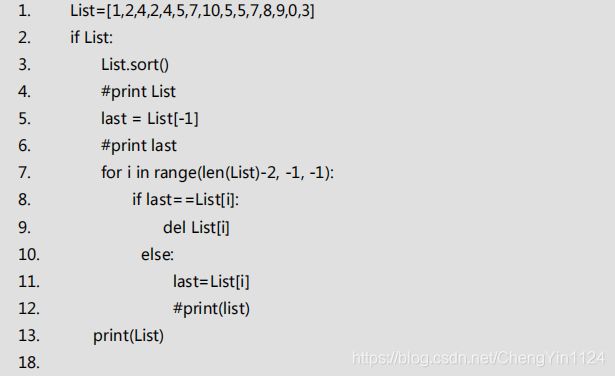This screenshot has height=377, width=615.
Task: Click 'if last==List[i]:' condition
Action: tap(186, 200)
